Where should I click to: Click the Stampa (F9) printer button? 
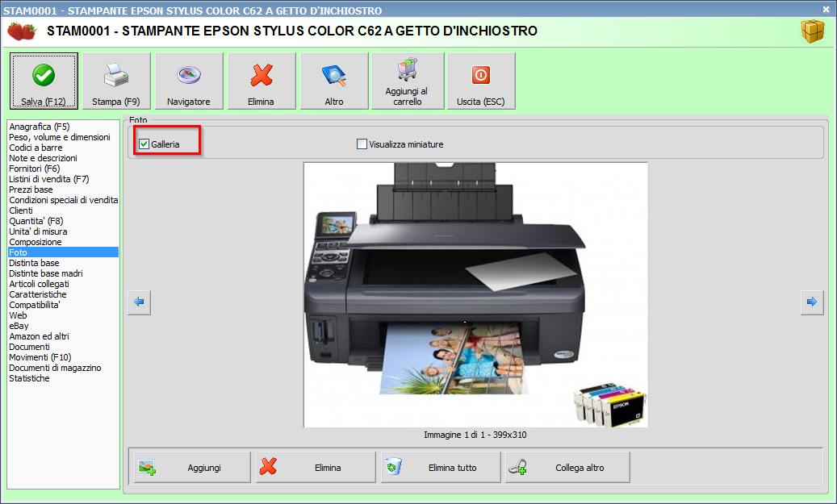[116, 81]
